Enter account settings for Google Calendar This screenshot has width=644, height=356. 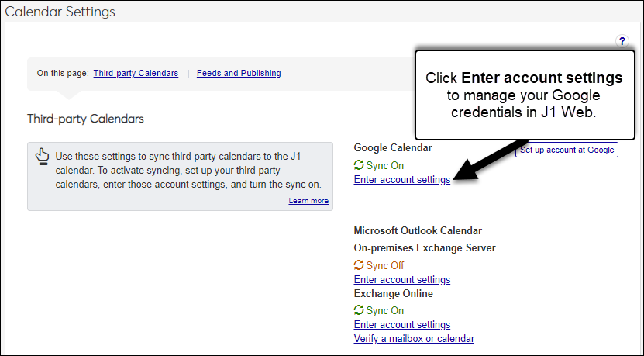click(x=401, y=180)
